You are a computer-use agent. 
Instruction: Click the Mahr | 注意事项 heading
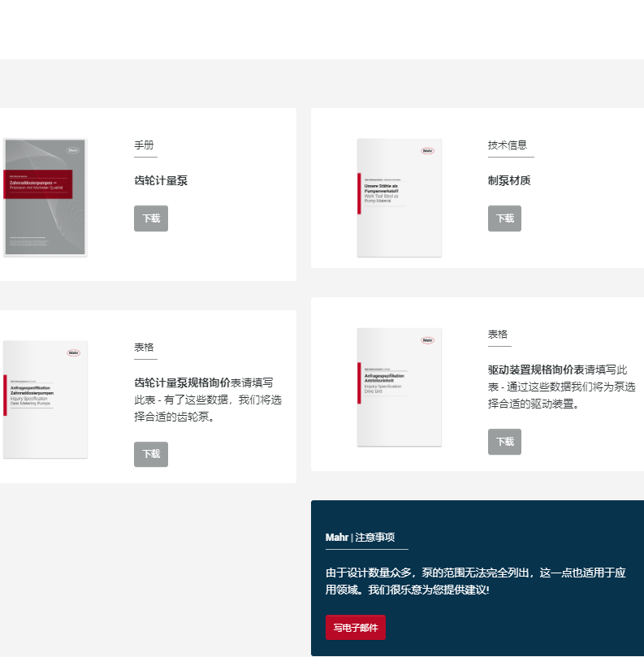point(360,538)
